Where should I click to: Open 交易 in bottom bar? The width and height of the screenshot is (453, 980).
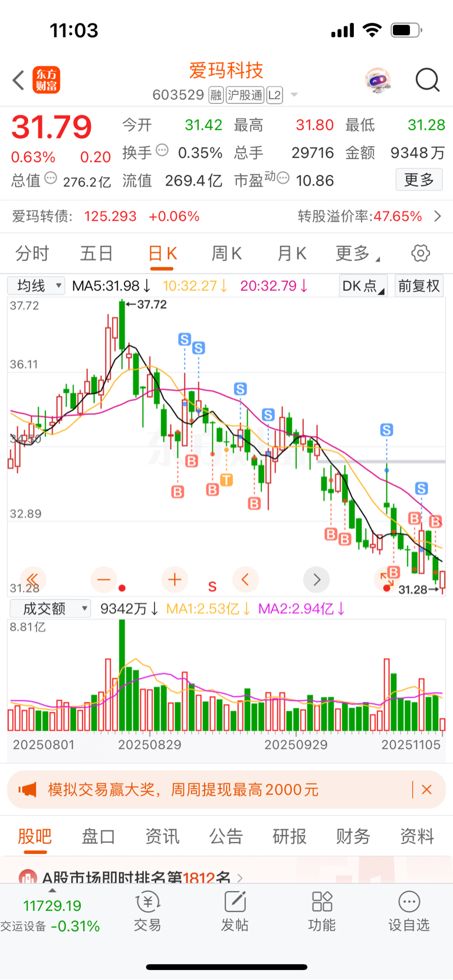[x=147, y=911]
